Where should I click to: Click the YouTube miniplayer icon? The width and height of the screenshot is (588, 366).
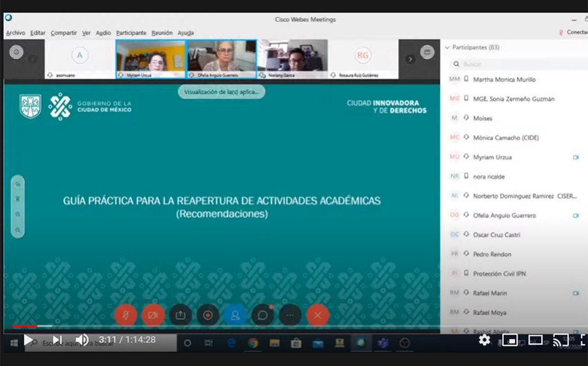point(509,340)
